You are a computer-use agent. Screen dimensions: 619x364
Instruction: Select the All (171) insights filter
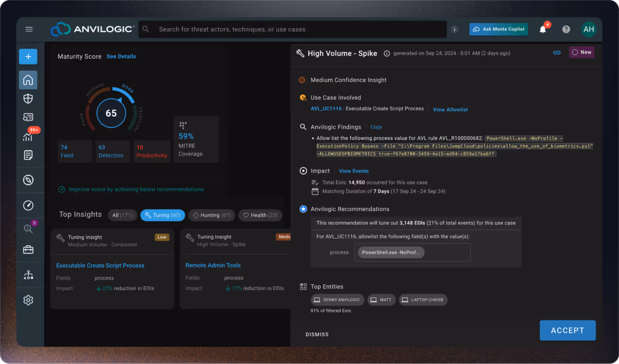coord(122,215)
